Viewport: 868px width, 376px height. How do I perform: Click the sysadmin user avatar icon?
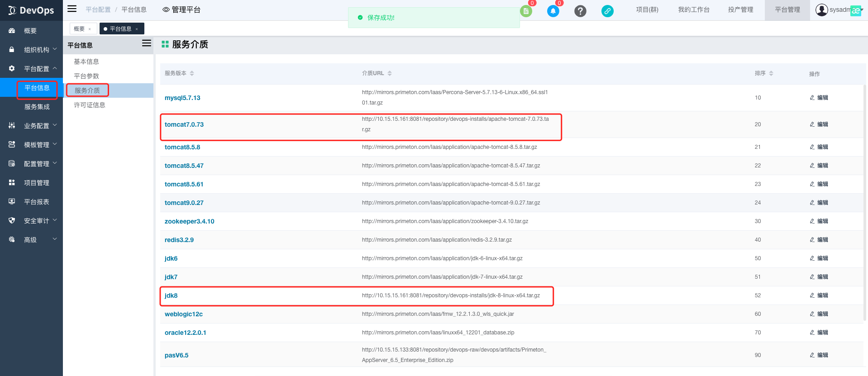point(821,10)
